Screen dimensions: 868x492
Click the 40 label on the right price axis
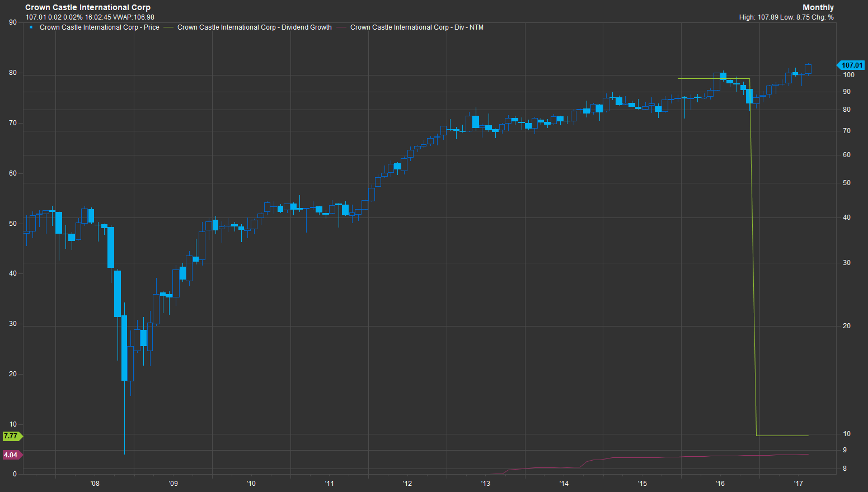pos(847,217)
